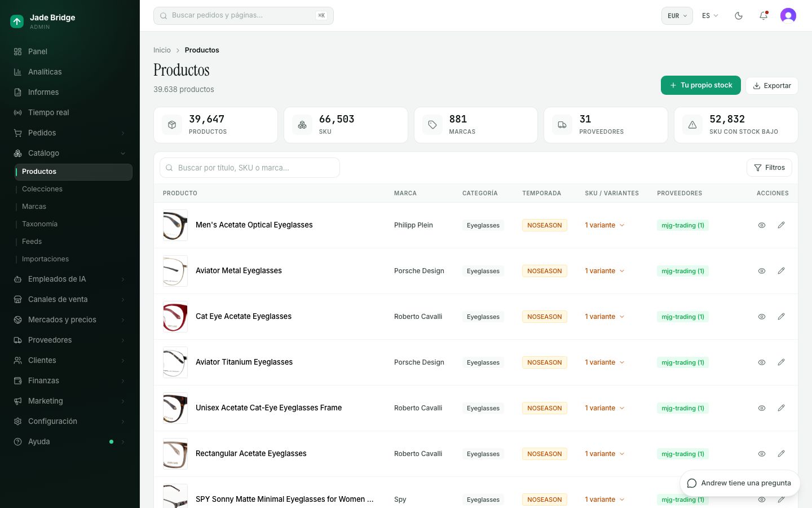Open the Filtros button
The image size is (812, 508).
769,168
